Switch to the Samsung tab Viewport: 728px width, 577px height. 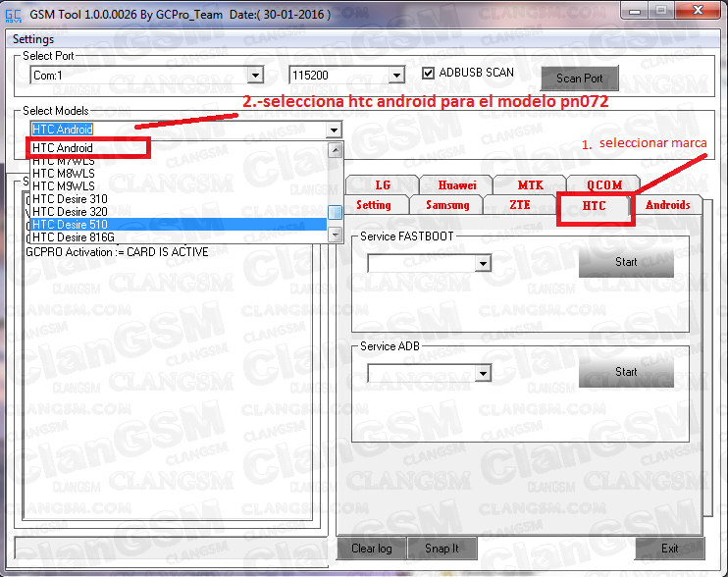tap(447, 205)
